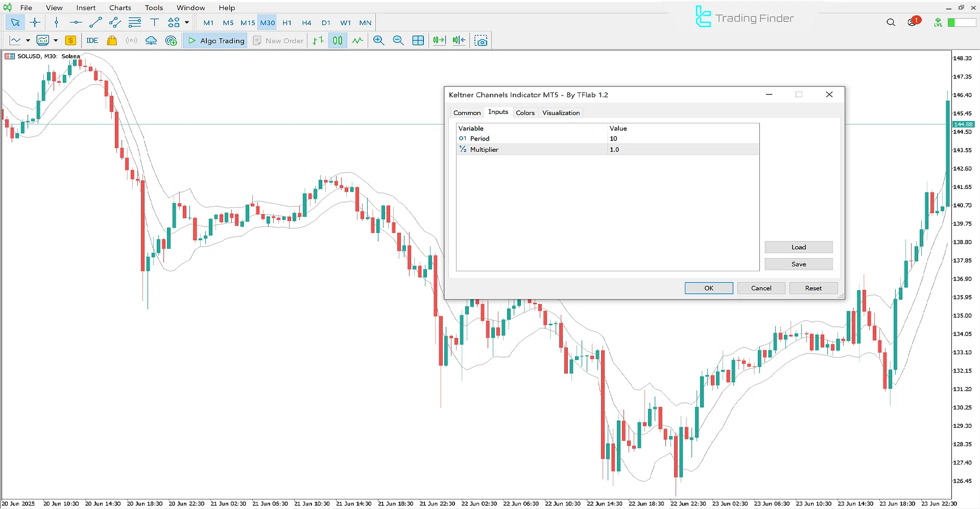Screen dimensions: 980x509
Task: Switch chart to line display mode
Action: click(x=357, y=40)
